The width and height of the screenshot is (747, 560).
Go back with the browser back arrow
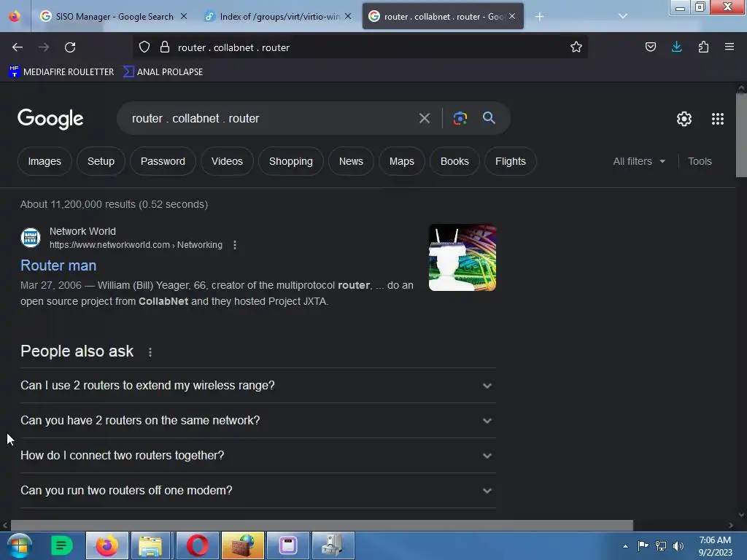point(18,47)
